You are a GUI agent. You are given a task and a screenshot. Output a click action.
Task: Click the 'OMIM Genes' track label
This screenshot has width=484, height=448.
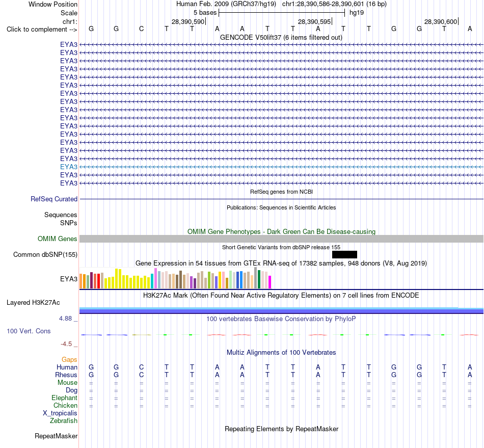(x=58, y=239)
